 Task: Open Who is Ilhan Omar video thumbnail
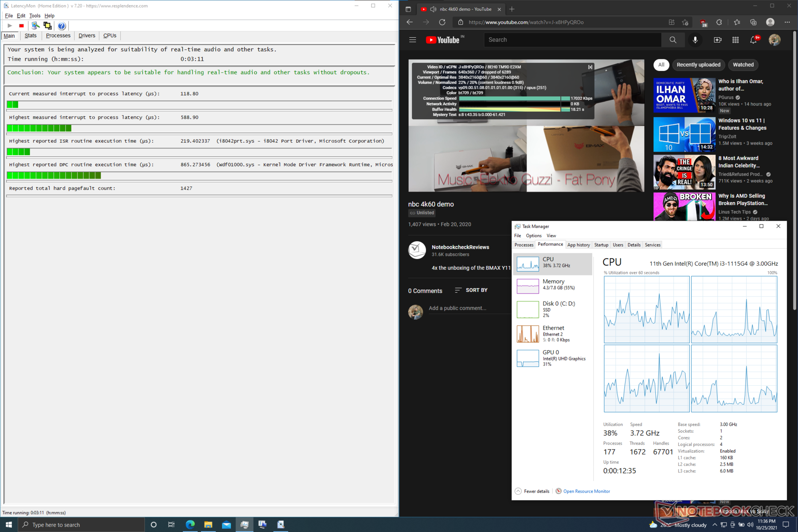click(x=685, y=95)
